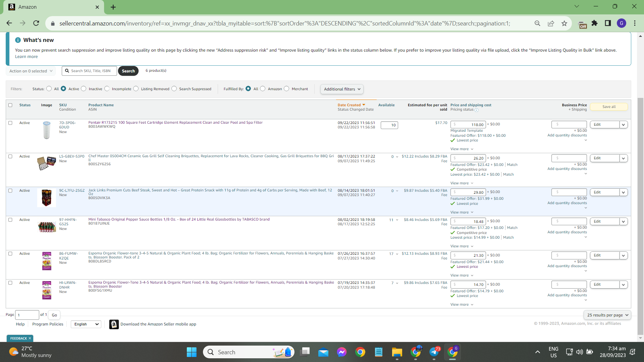Open Windows Start menu
This screenshot has width=644, height=362.
tap(192, 352)
